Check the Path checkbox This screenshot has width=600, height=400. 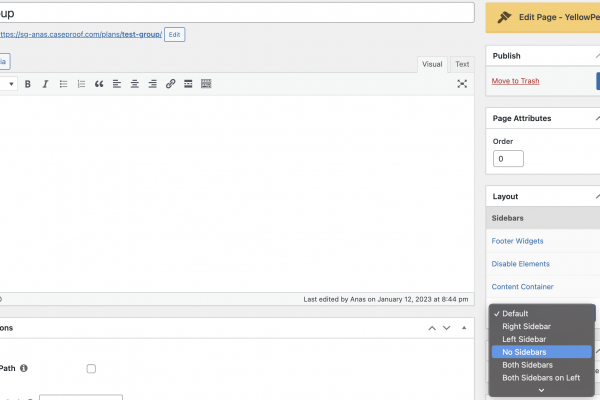pos(91,369)
